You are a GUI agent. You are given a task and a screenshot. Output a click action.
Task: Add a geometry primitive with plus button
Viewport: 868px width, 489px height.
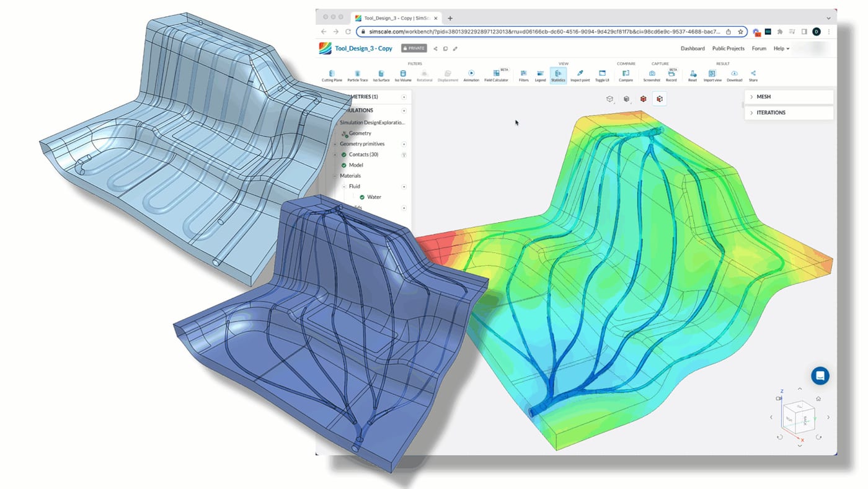click(x=404, y=144)
